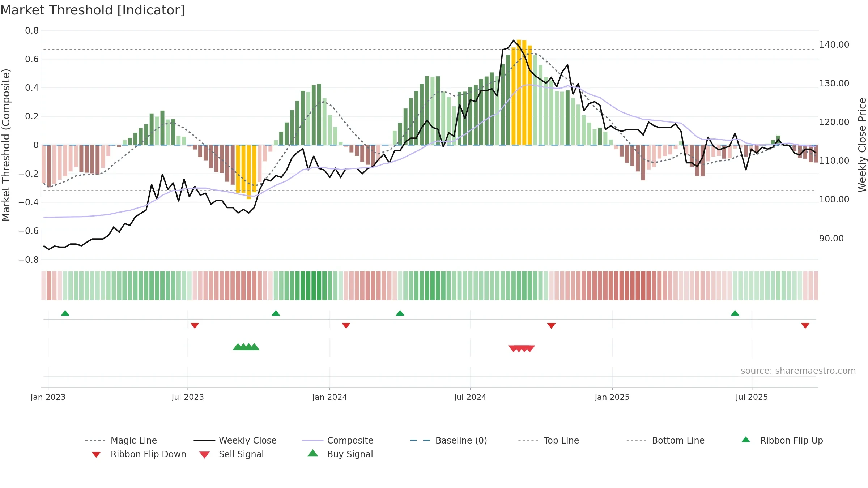Click the 120.00 price axis label
This screenshot has width=868, height=488.
pyautogui.click(x=834, y=122)
